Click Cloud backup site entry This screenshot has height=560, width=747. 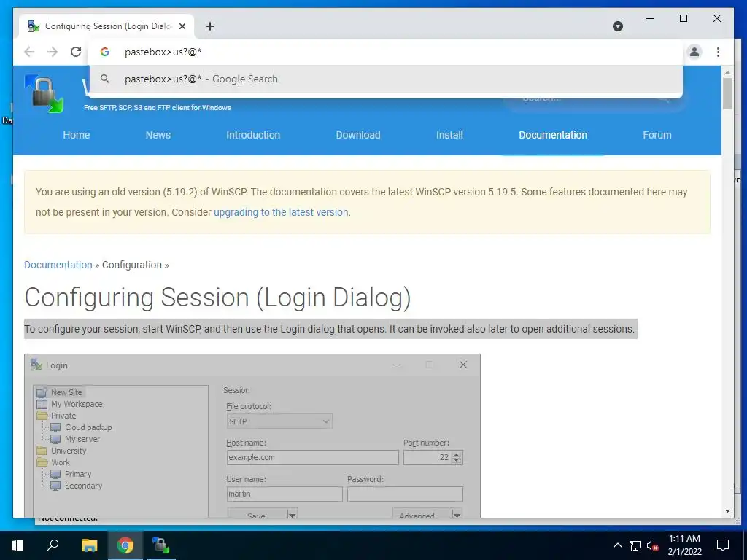coord(88,427)
